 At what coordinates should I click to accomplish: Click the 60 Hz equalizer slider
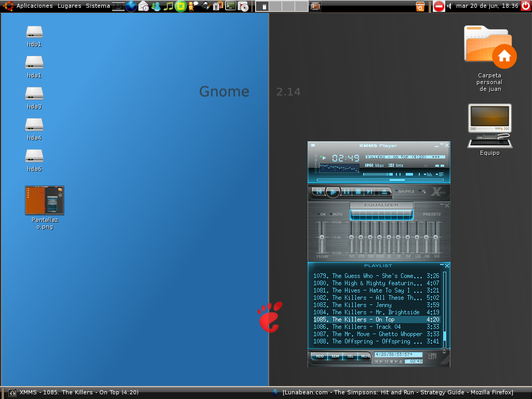tap(352, 237)
